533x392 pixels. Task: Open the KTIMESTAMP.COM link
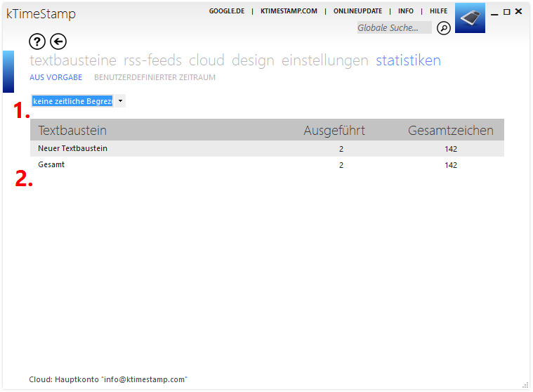tap(289, 11)
